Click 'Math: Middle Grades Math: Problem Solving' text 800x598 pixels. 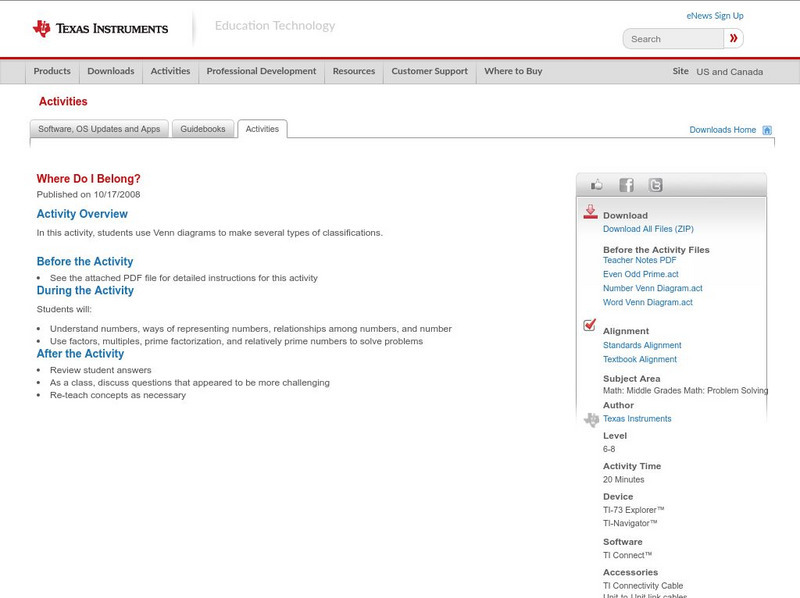coord(685,391)
